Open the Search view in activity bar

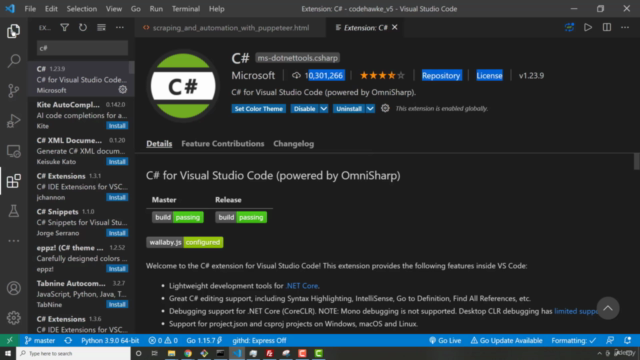coord(13,61)
